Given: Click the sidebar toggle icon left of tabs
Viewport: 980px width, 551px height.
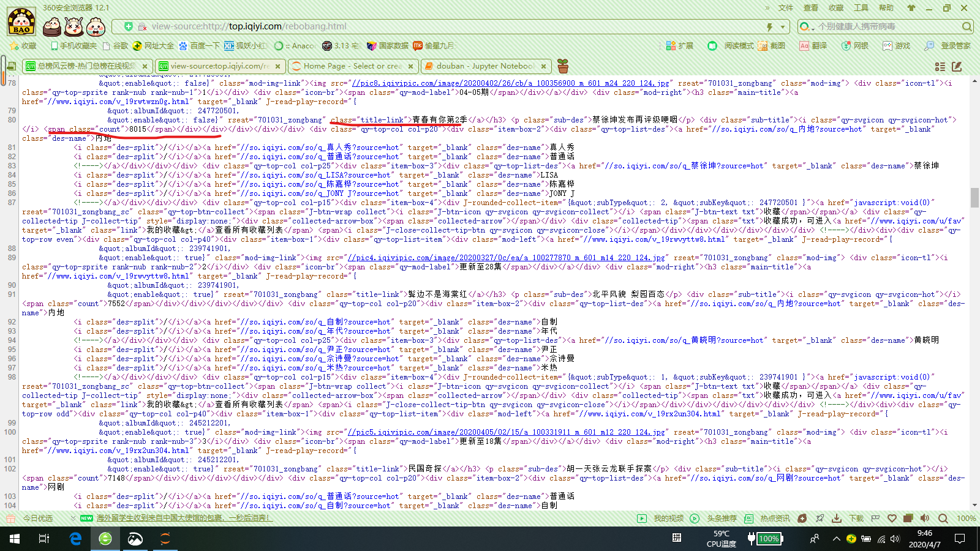Looking at the screenshot, I should (11, 66).
